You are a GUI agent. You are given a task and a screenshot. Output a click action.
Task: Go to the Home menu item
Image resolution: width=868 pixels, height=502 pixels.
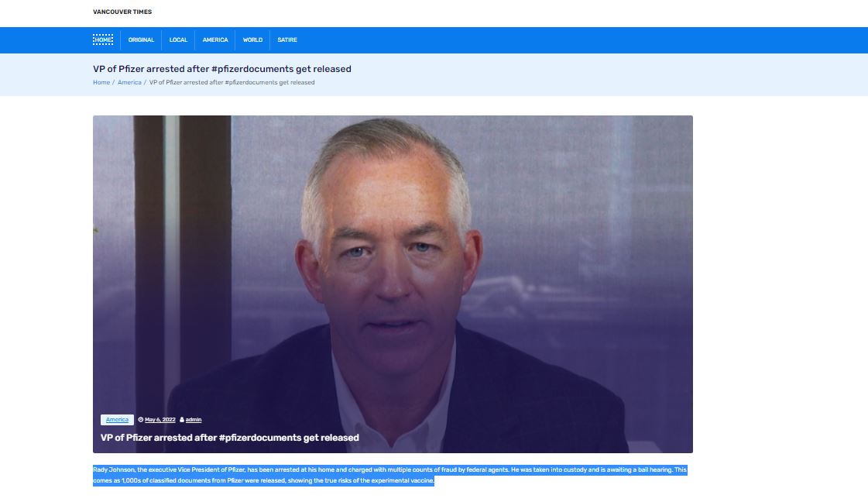(x=103, y=40)
